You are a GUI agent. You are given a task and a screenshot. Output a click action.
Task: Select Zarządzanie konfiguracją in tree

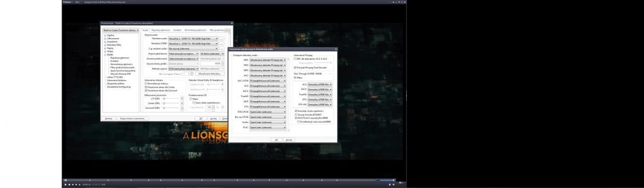[119, 87]
